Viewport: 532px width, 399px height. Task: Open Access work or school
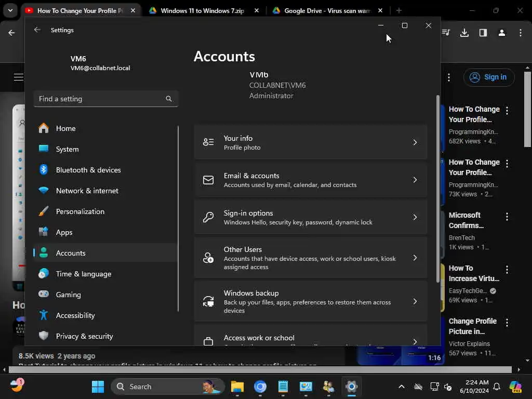coord(311,336)
